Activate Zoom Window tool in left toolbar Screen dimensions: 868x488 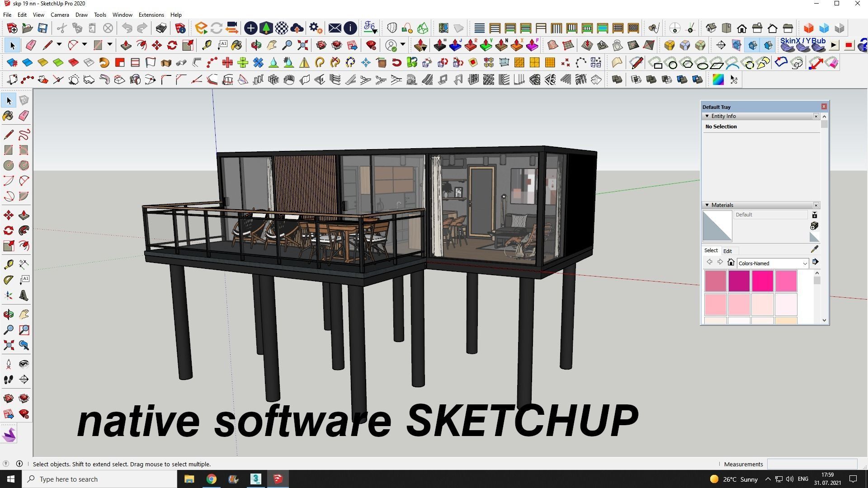(x=24, y=330)
